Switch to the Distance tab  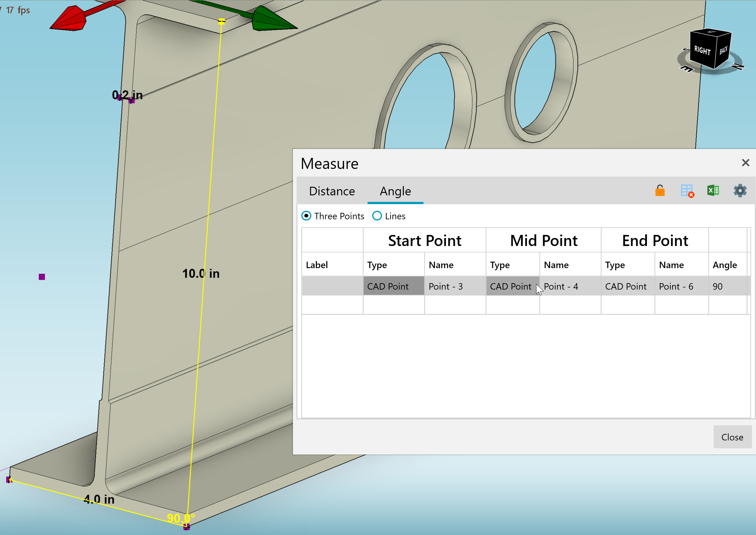tap(332, 191)
